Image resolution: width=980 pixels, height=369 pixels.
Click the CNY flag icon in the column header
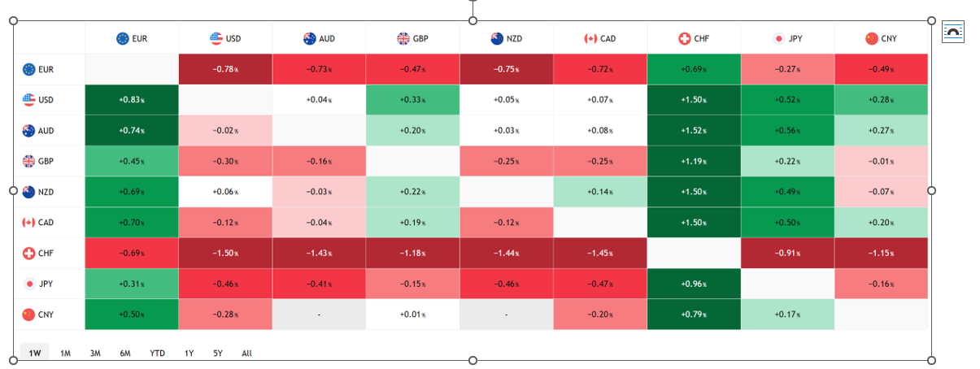[872, 38]
